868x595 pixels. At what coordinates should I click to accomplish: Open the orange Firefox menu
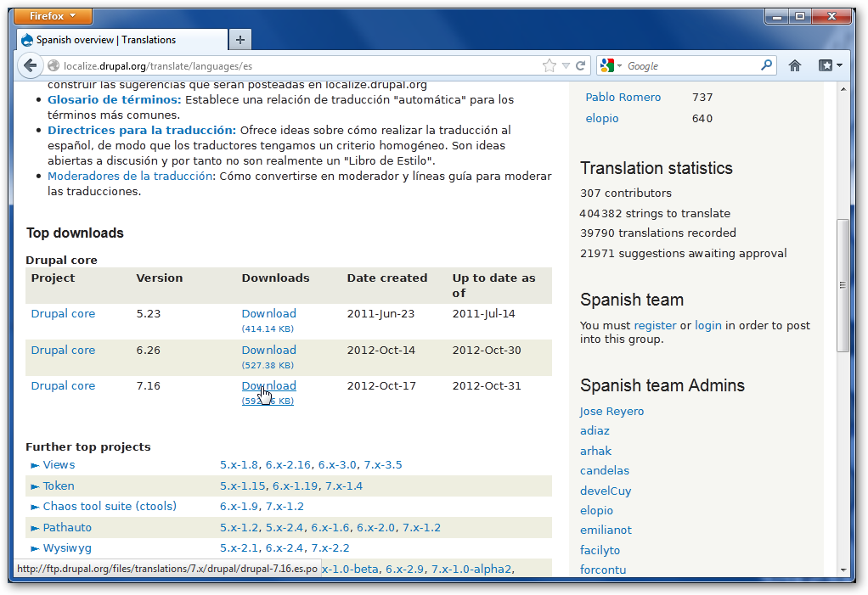coord(51,15)
